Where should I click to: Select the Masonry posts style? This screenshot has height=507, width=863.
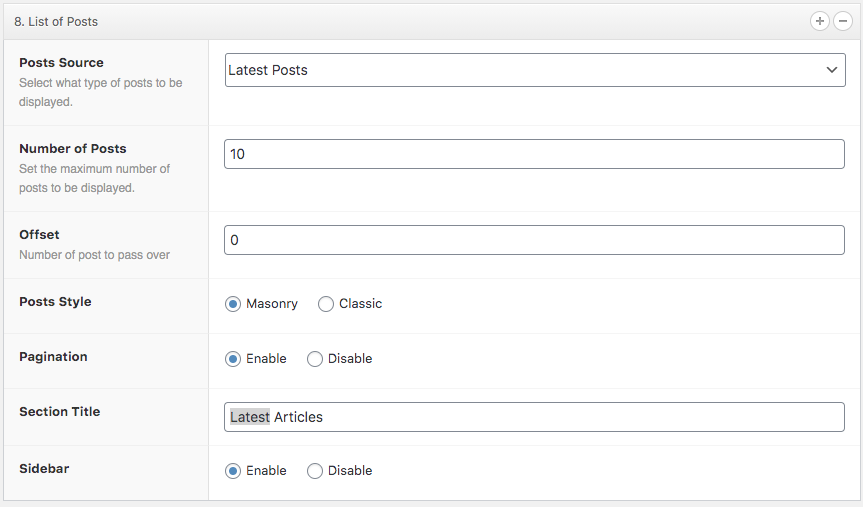(x=233, y=304)
